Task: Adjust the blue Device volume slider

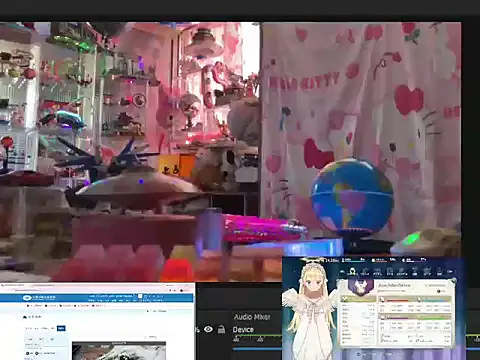Action: pos(257,349)
